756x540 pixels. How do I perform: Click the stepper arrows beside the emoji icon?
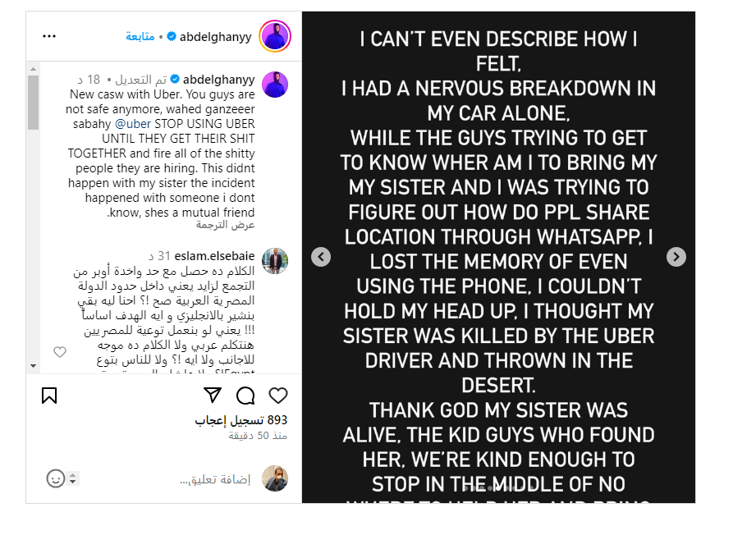tap(72, 478)
